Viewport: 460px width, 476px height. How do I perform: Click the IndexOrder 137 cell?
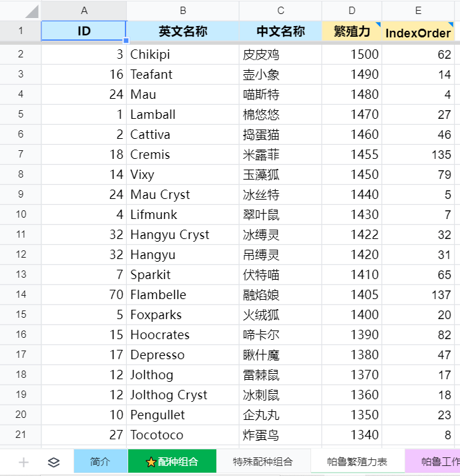tap(418, 295)
